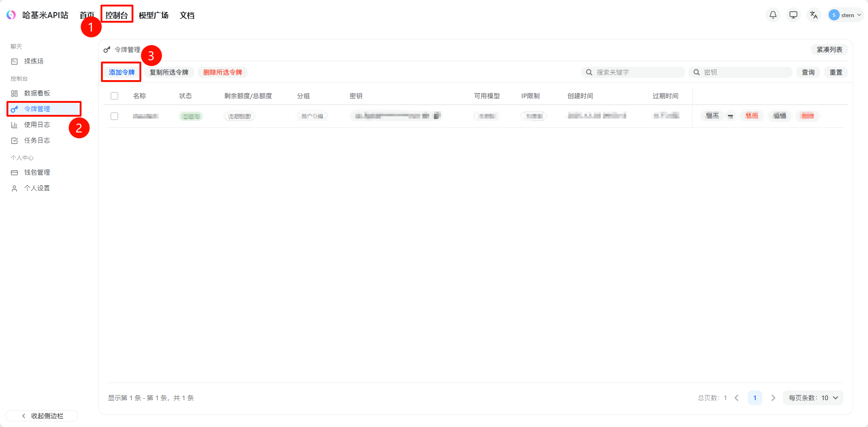The height and width of the screenshot is (427, 868).
Task: Click 查询 search button
Action: 808,72
